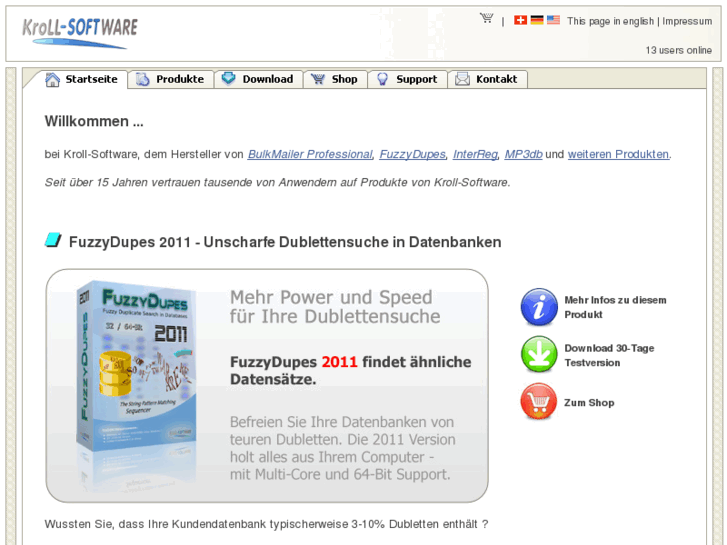Select the German flag language icon

pos(537,20)
